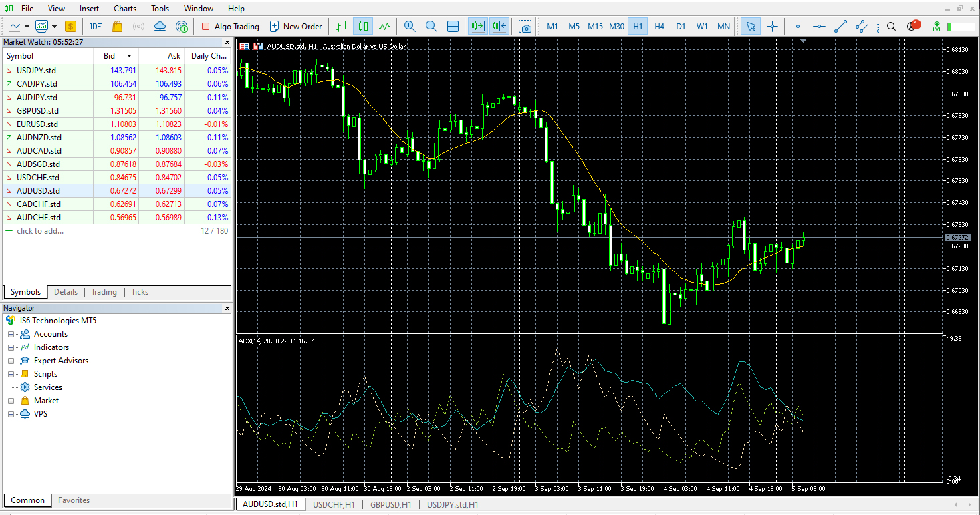Click the IS6 Technologies MT5 root node
Screen dimensions: 980x515
(x=57, y=321)
